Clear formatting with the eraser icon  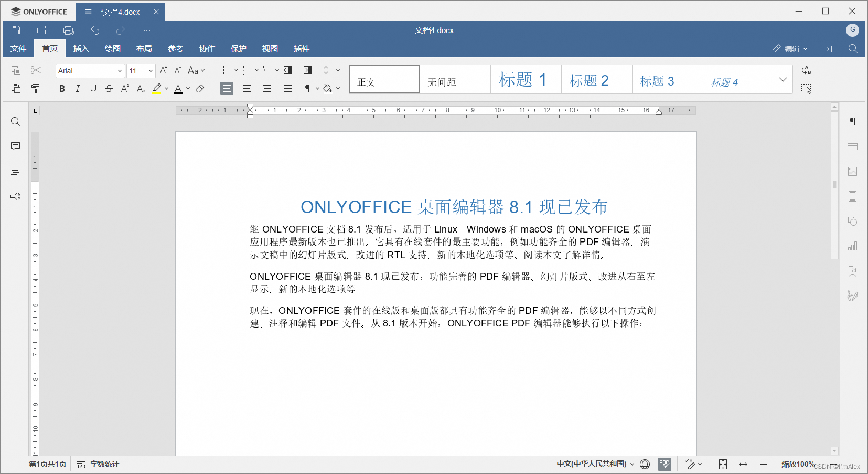[x=200, y=89]
